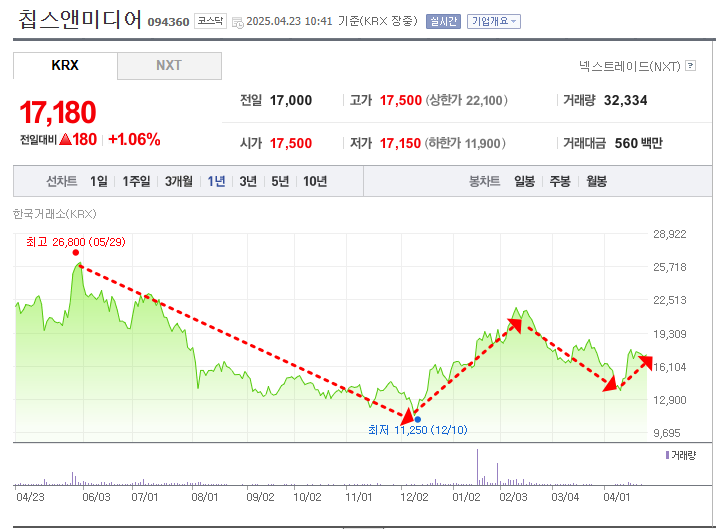Show the 월봉 candle chart
Image resolution: width=716 pixels, height=529 pixels.
(596, 181)
